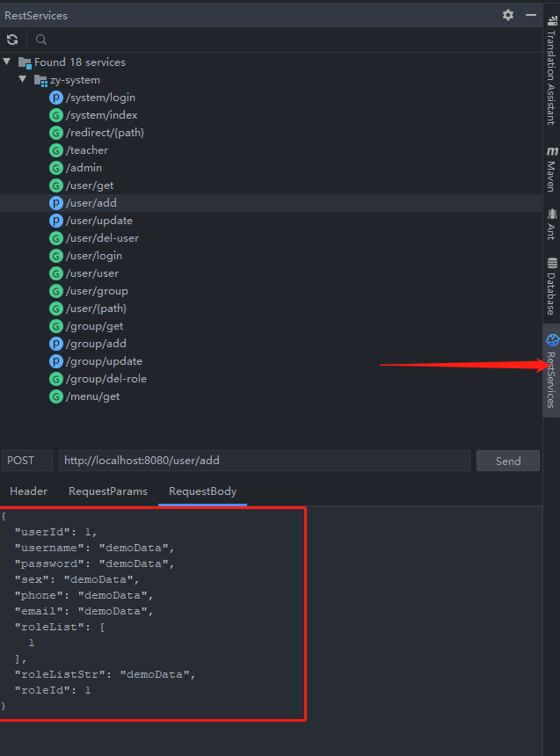560x756 pixels.
Task: Open the Maven tool window
Action: (551, 170)
